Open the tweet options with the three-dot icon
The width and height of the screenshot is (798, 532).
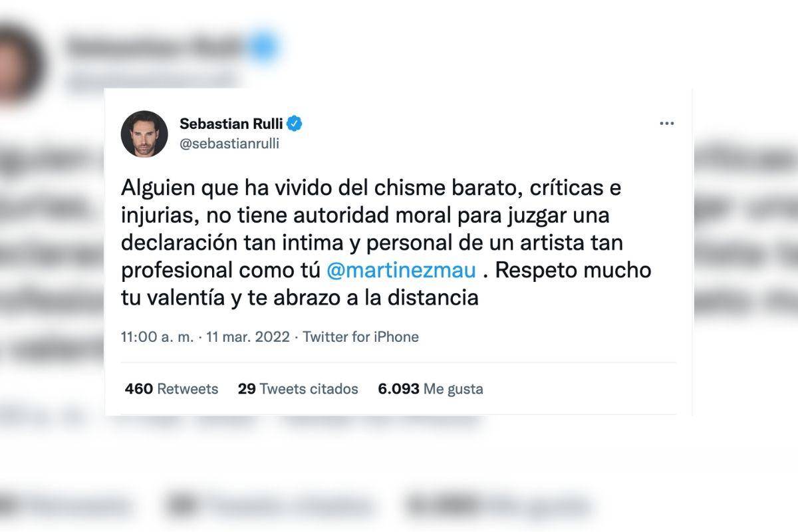[x=667, y=122]
